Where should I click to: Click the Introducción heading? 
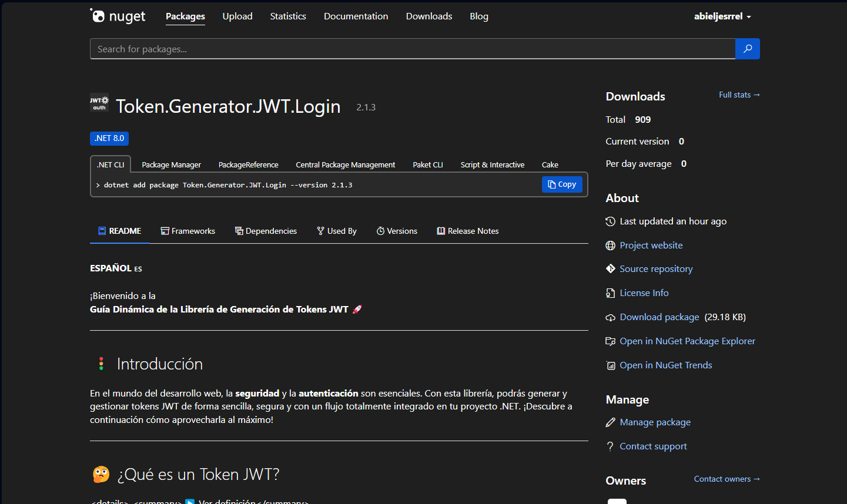(x=159, y=364)
